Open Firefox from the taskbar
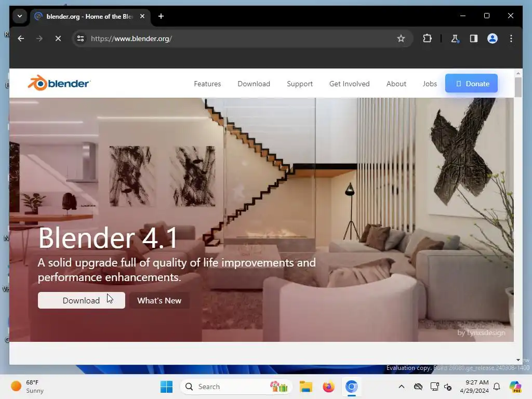The height and width of the screenshot is (399, 532). pos(328,387)
